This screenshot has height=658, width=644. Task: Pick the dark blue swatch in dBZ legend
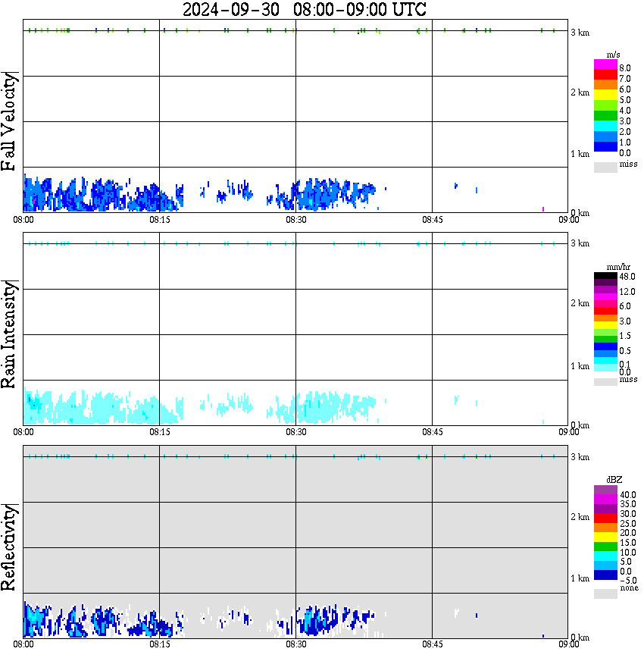coord(605,575)
